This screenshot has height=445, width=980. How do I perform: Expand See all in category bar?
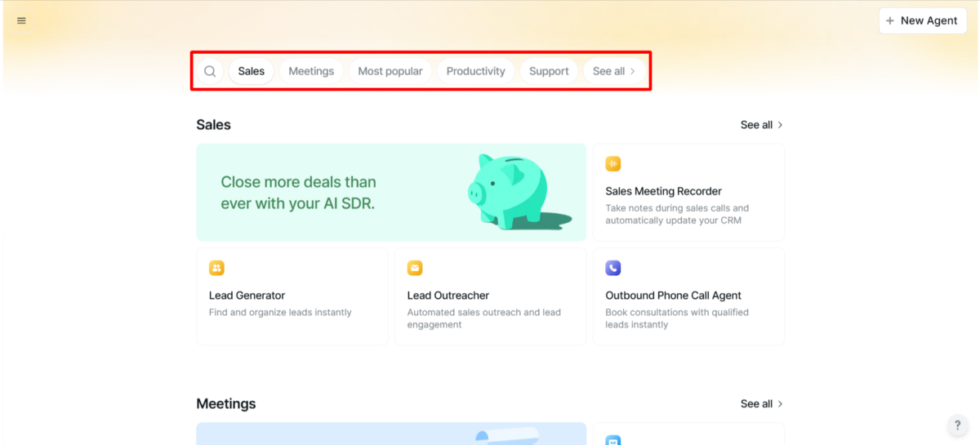pos(614,71)
